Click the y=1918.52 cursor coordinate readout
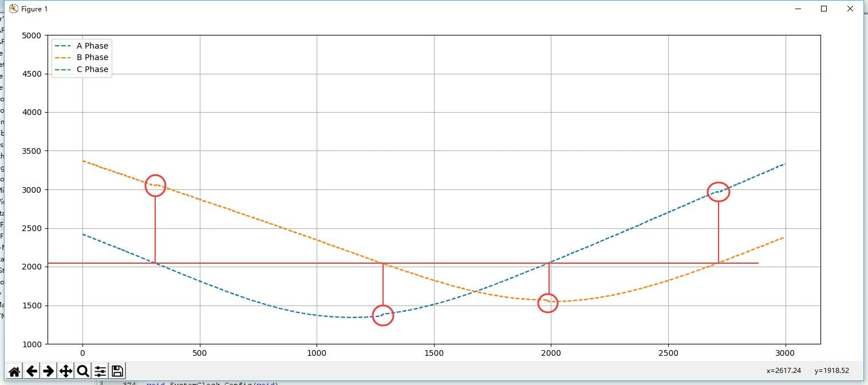Screen dimensions: 868x385 point(831,371)
